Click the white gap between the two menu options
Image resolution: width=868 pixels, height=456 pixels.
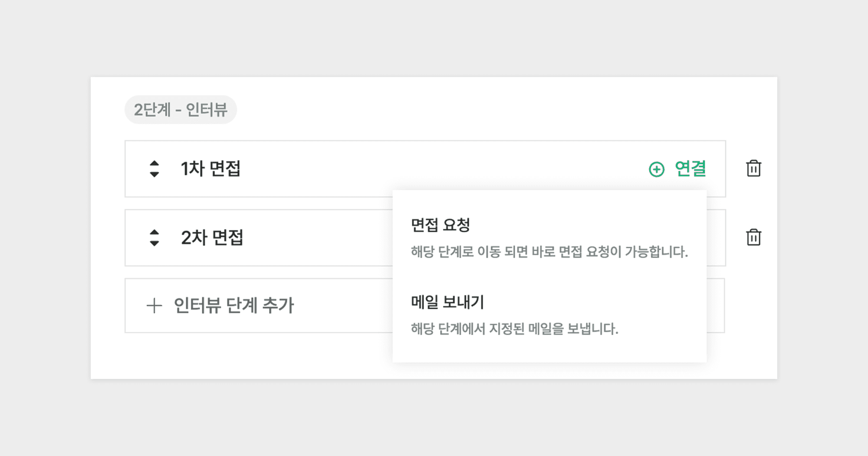[x=549, y=277]
